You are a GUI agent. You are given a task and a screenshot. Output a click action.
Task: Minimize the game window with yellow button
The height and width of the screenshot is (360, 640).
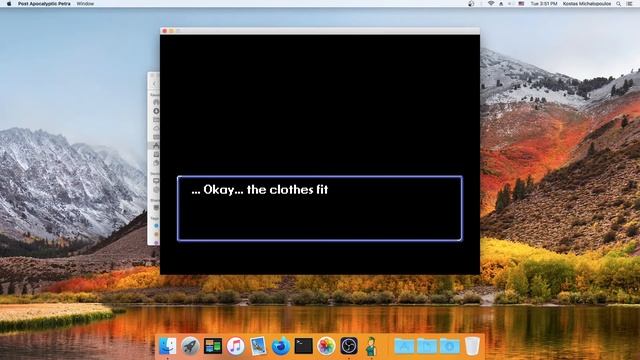click(171, 31)
